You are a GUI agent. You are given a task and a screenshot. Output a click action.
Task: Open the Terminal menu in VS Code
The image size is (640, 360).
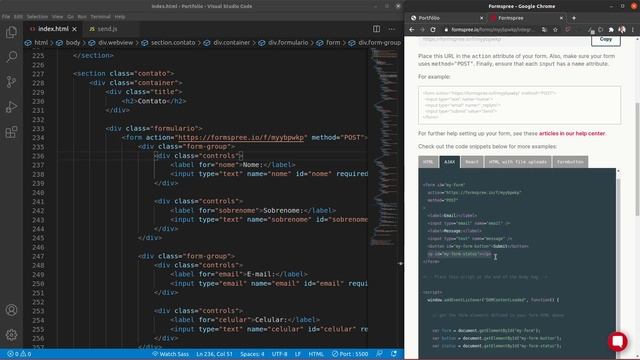[100, 17]
